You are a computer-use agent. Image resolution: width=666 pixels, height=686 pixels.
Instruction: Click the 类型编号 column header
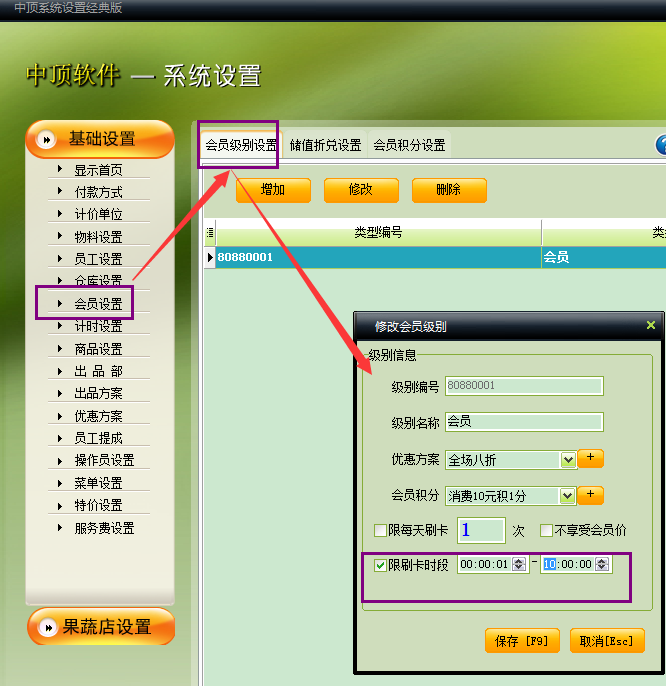379,232
